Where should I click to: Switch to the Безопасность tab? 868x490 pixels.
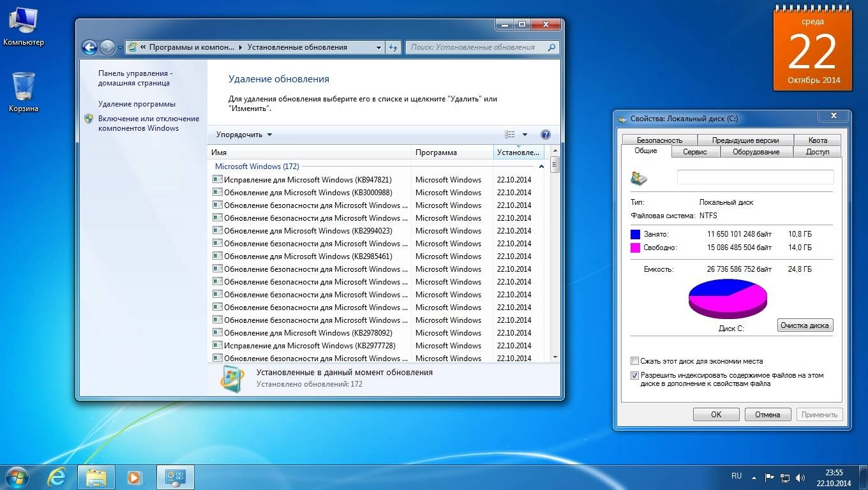[659, 140]
